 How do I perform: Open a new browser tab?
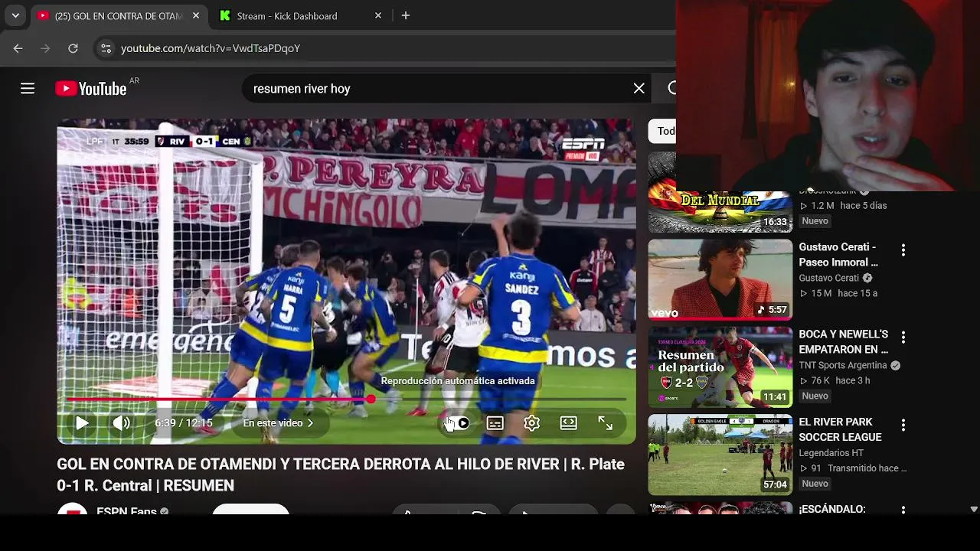point(406,15)
